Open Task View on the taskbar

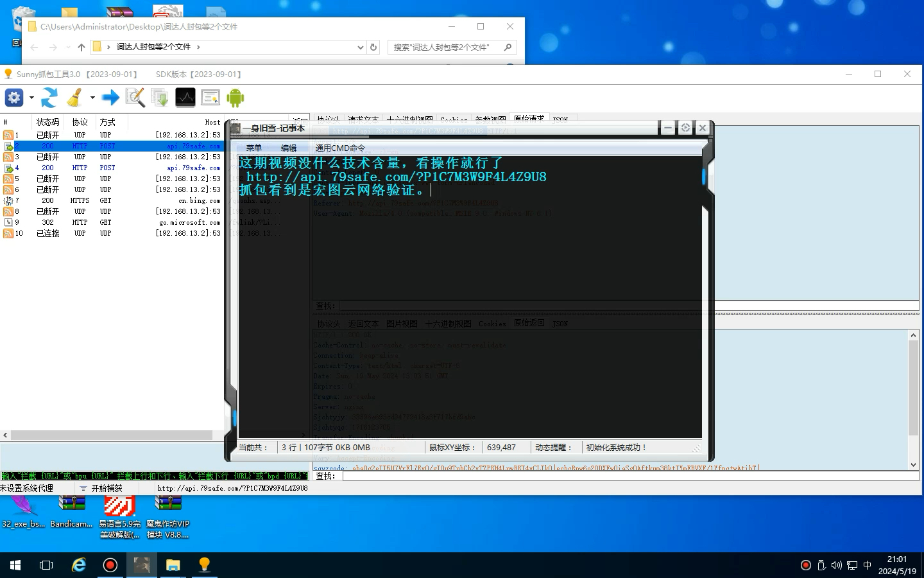[46, 565]
